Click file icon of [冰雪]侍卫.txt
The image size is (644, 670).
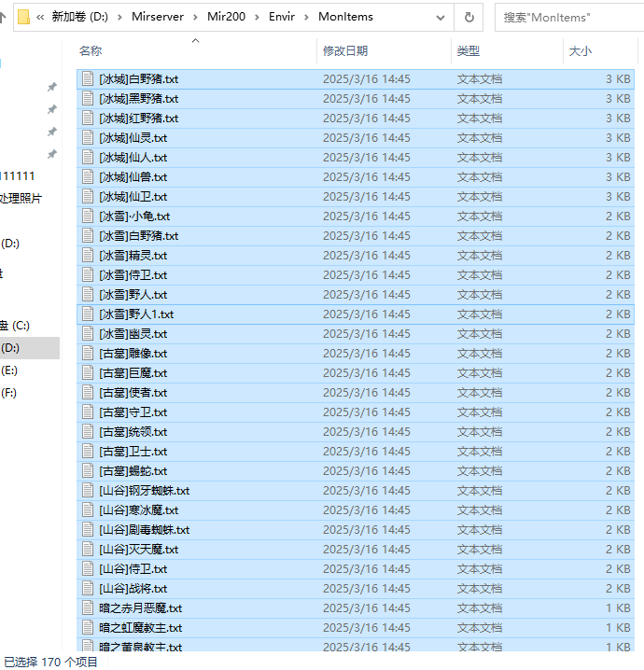88,275
